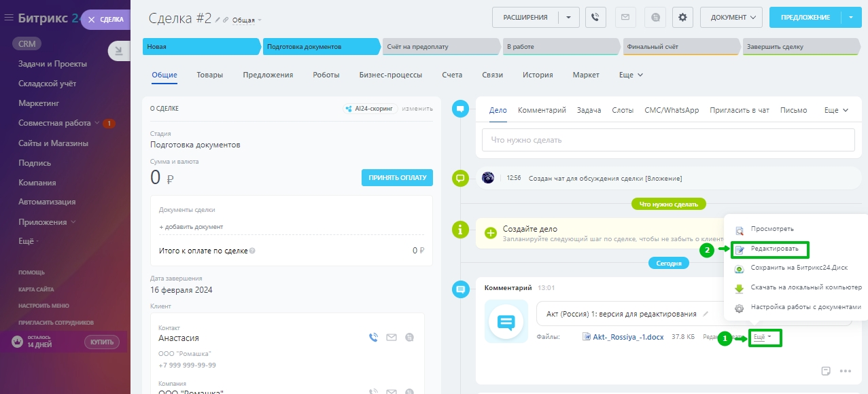Click the email envelope icon in header

625,17
